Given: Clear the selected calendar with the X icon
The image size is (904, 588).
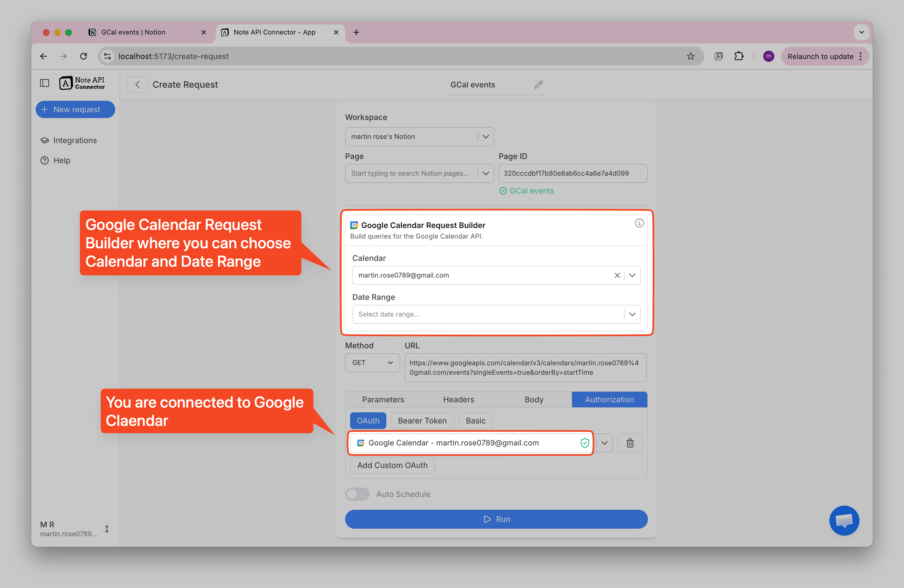Looking at the screenshot, I should point(617,275).
